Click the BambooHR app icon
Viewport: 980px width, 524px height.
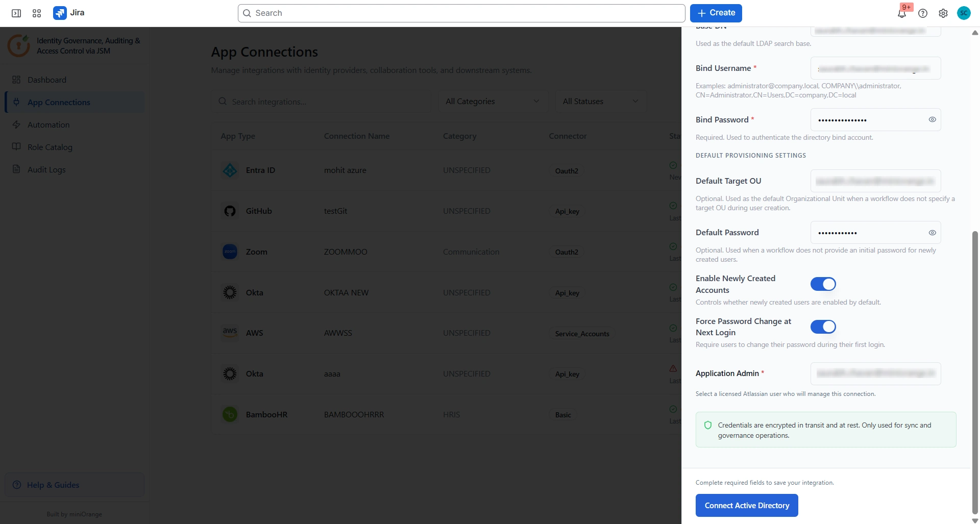pyautogui.click(x=230, y=414)
